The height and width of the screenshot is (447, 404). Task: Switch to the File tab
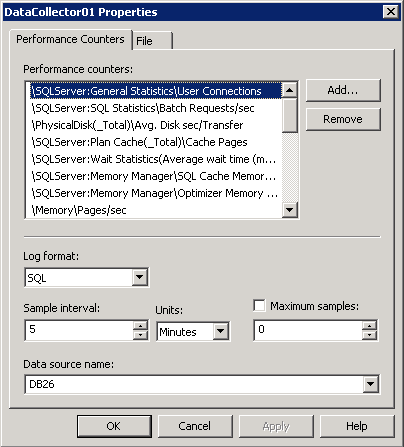click(x=153, y=41)
